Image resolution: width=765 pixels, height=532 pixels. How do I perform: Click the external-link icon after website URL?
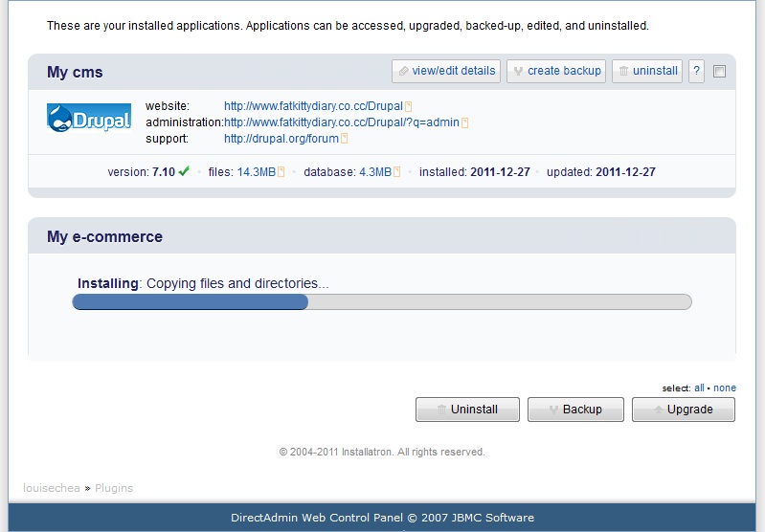(x=409, y=106)
